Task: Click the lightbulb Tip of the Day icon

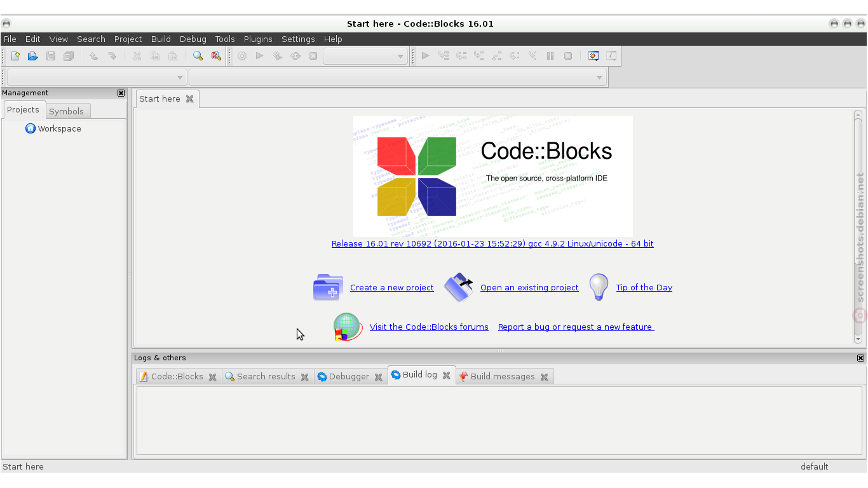Action: [x=599, y=287]
